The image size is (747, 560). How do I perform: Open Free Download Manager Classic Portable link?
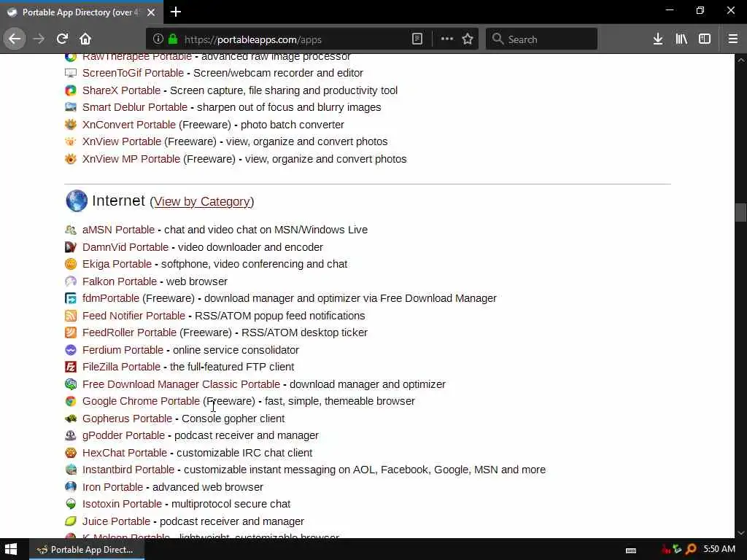(x=181, y=384)
